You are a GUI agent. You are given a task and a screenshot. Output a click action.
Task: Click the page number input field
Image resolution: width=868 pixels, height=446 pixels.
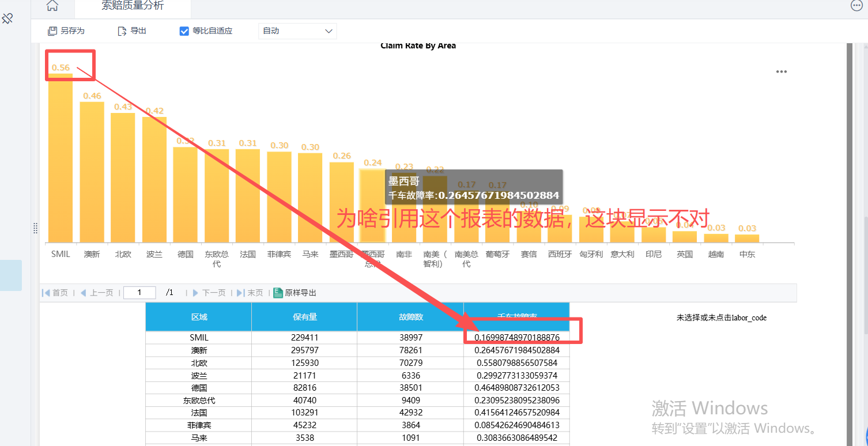(139, 293)
